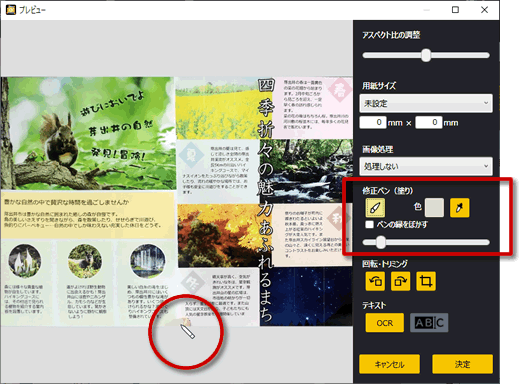Click the キャンセル button
Screen dimensions: 520x384
389,364
